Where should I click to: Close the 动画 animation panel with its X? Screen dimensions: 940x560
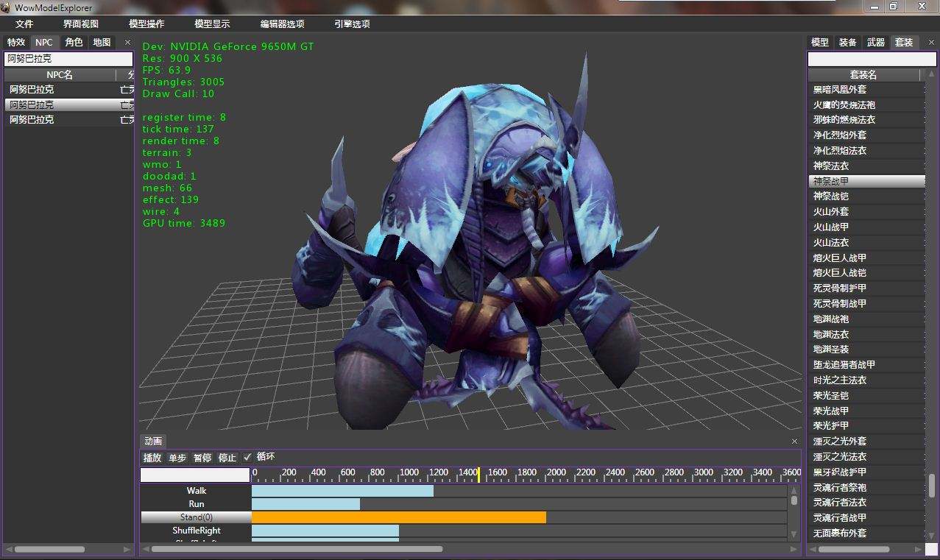pos(794,442)
